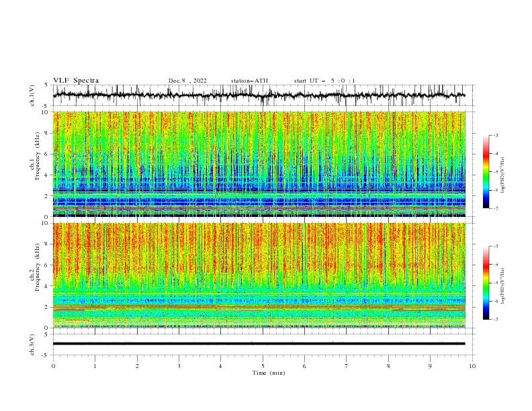Image resolution: width=532 pixels, height=411 pixels.
Task: Click the upper 'log(PSD)(V²/Hz)' colorbar label
Action: click(x=502, y=175)
